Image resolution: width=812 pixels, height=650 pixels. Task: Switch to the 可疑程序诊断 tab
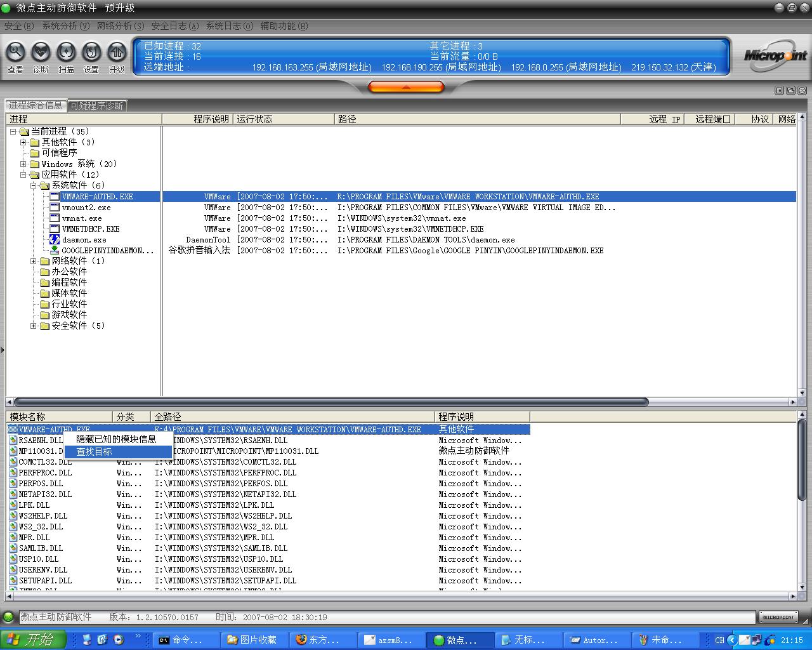[97, 106]
